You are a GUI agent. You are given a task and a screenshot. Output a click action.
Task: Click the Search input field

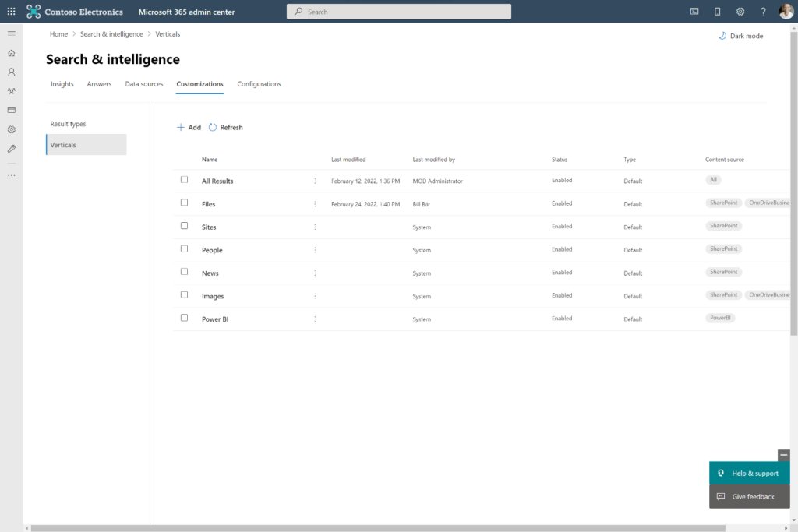point(398,11)
